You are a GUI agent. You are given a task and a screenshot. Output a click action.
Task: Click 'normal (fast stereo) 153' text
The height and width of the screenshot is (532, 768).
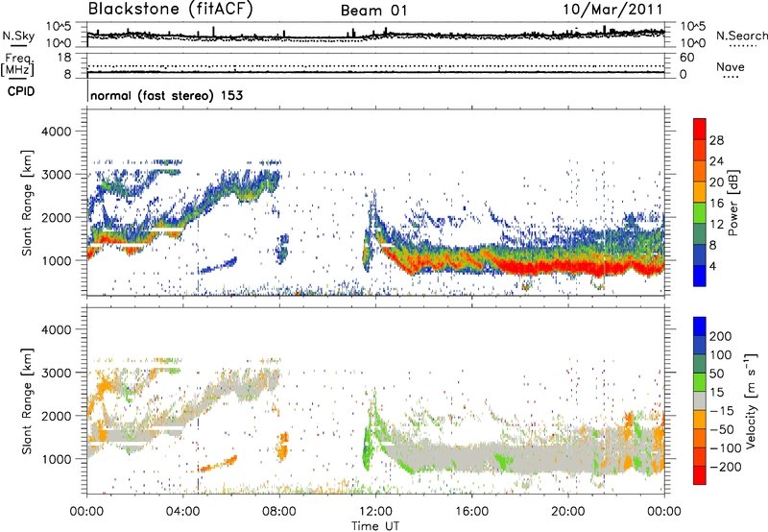(x=166, y=95)
